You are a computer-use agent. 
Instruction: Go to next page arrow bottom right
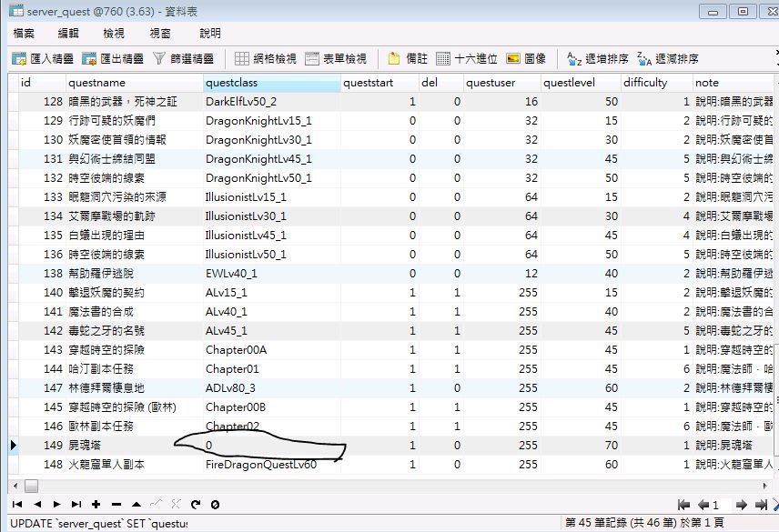coord(742,505)
